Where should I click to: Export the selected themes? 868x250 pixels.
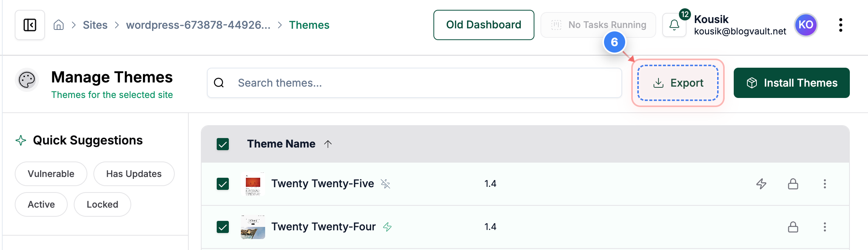tap(678, 83)
